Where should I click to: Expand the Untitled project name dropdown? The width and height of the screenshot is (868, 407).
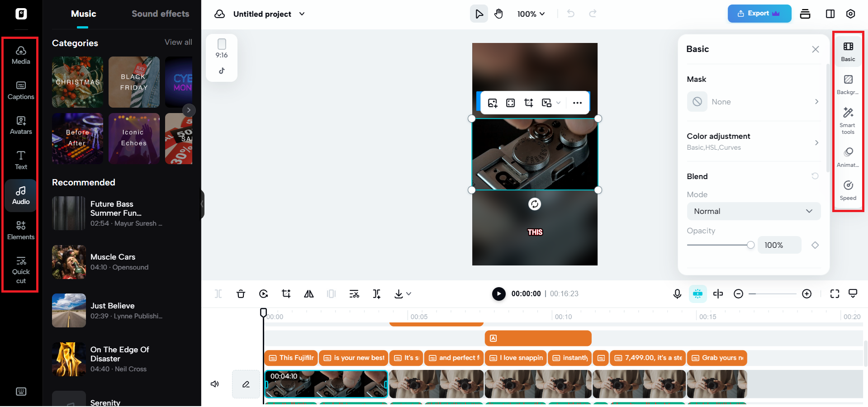[x=302, y=14]
